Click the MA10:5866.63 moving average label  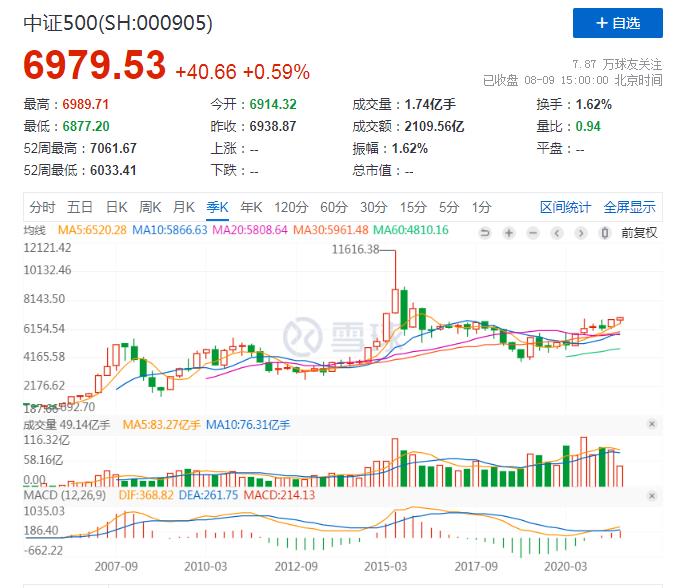click(x=169, y=230)
